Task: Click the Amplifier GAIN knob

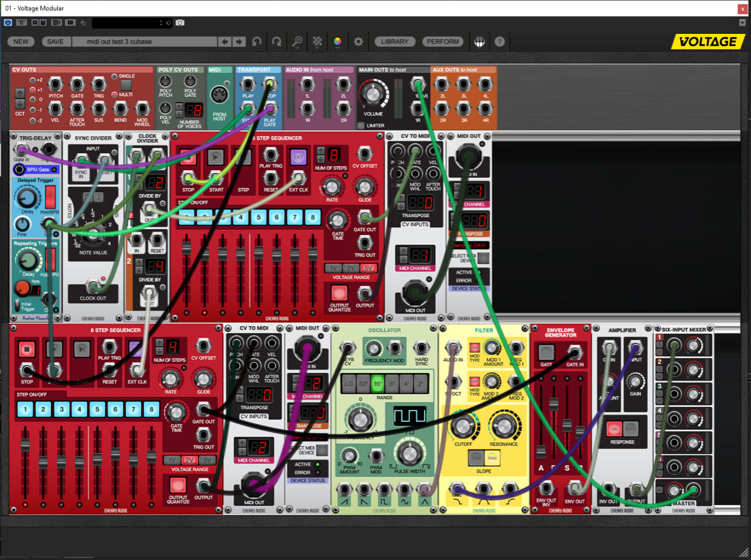Action: point(635,381)
